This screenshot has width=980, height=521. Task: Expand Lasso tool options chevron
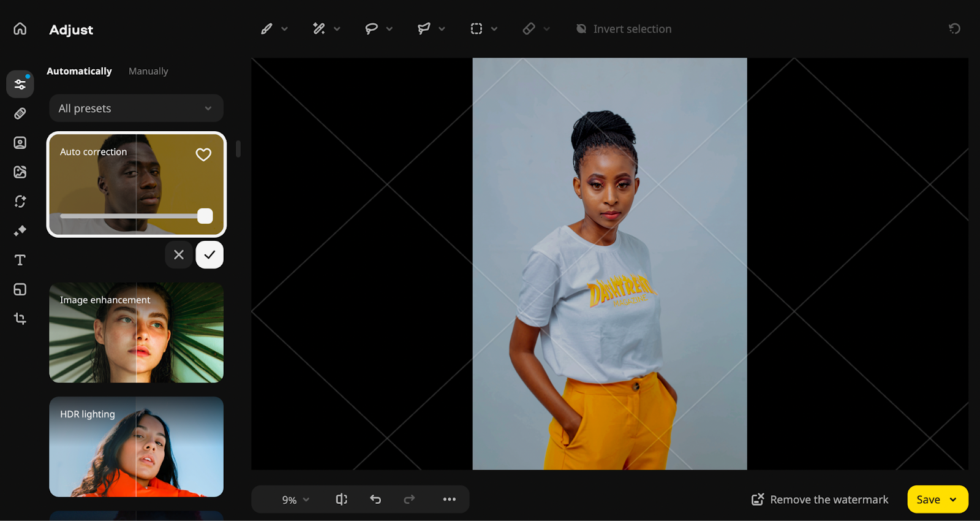coord(390,29)
